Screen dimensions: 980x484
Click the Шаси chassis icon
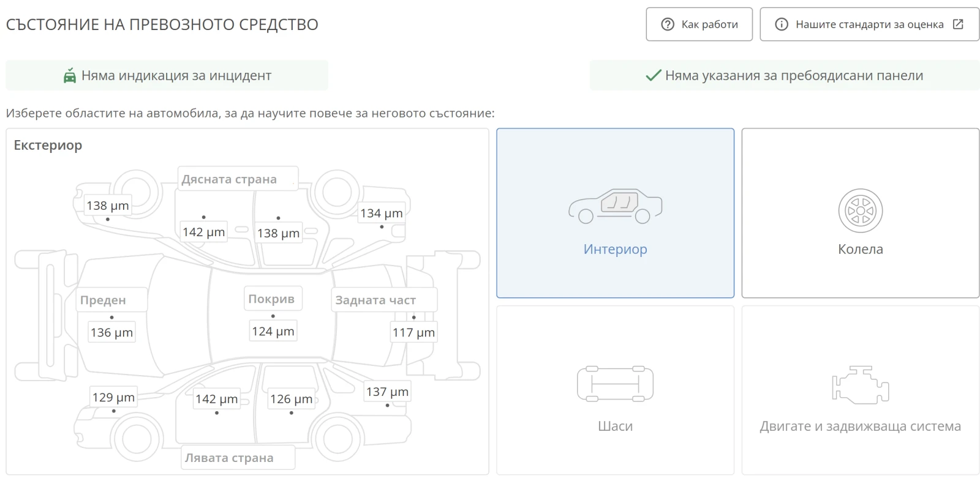pyautogui.click(x=615, y=384)
